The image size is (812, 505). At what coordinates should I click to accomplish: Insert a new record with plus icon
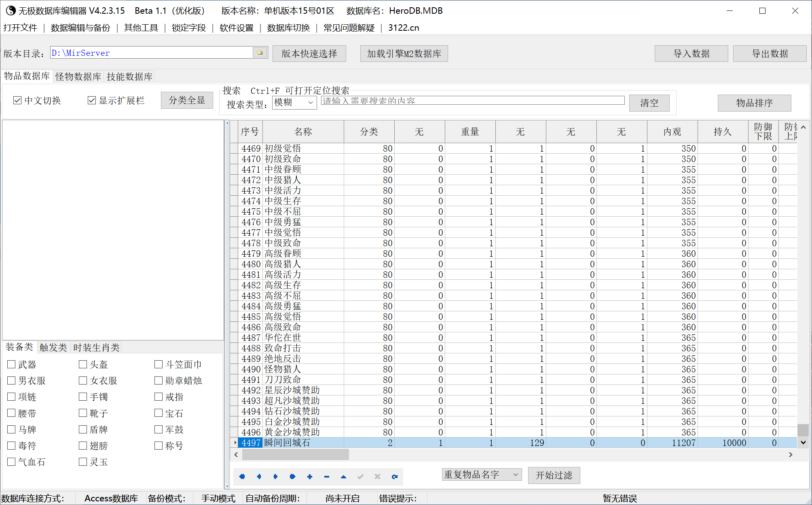pyautogui.click(x=310, y=477)
